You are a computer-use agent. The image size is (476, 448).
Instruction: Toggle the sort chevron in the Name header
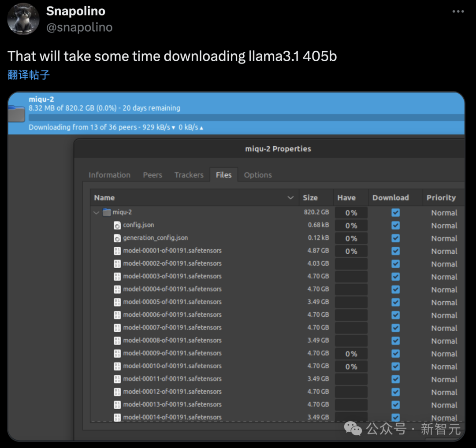(x=290, y=198)
